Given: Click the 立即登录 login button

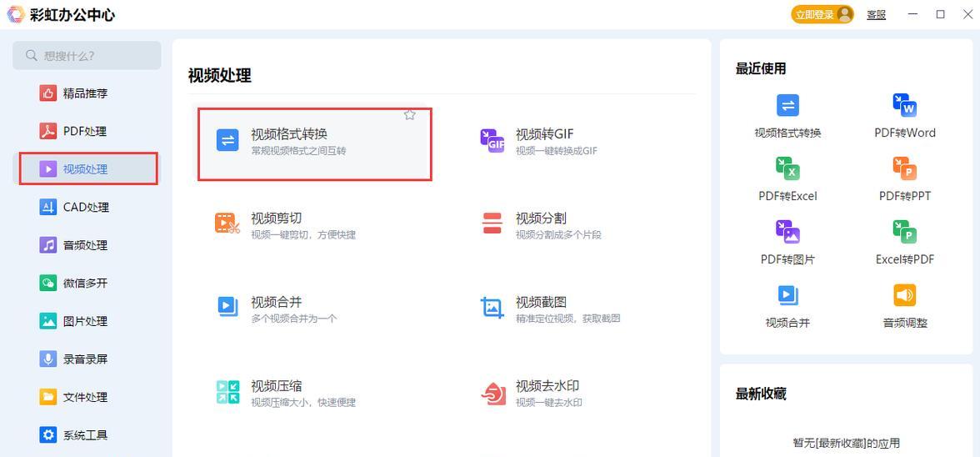Looking at the screenshot, I should tap(822, 14).
